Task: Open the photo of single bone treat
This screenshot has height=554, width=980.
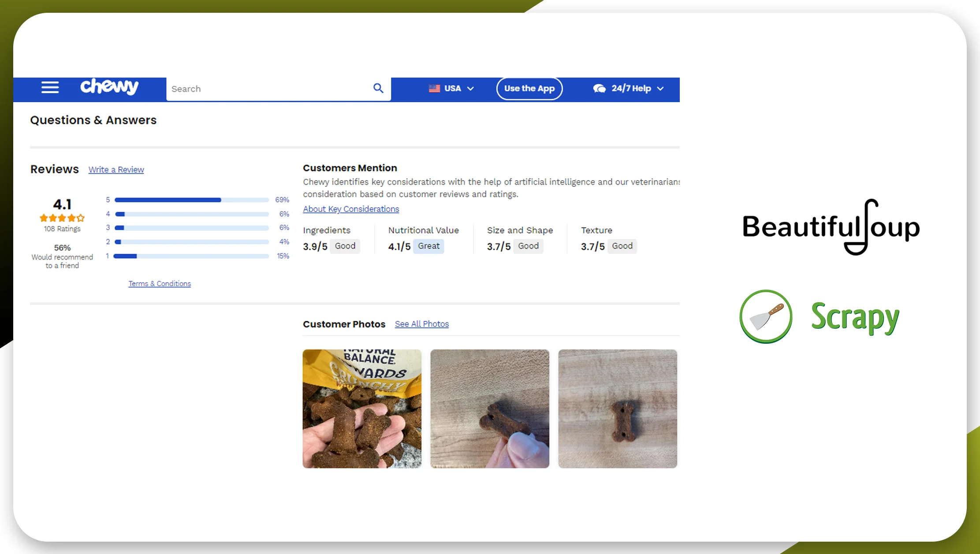Action: 618,409
